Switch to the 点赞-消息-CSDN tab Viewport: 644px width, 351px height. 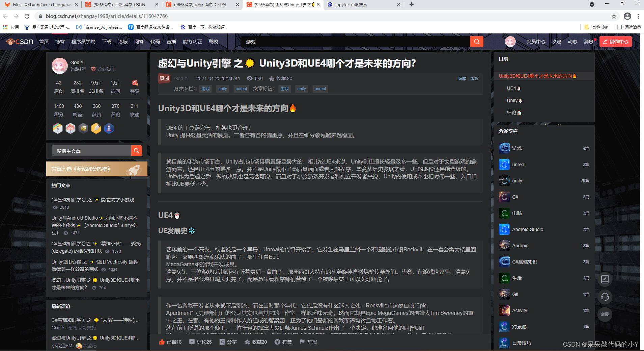point(202,4)
